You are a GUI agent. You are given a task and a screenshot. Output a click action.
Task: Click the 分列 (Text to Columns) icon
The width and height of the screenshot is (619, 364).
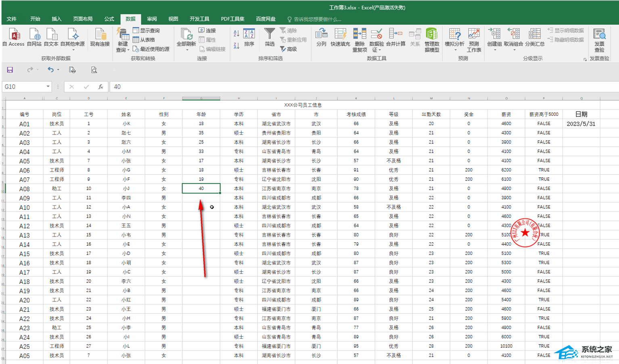pos(321,34)
